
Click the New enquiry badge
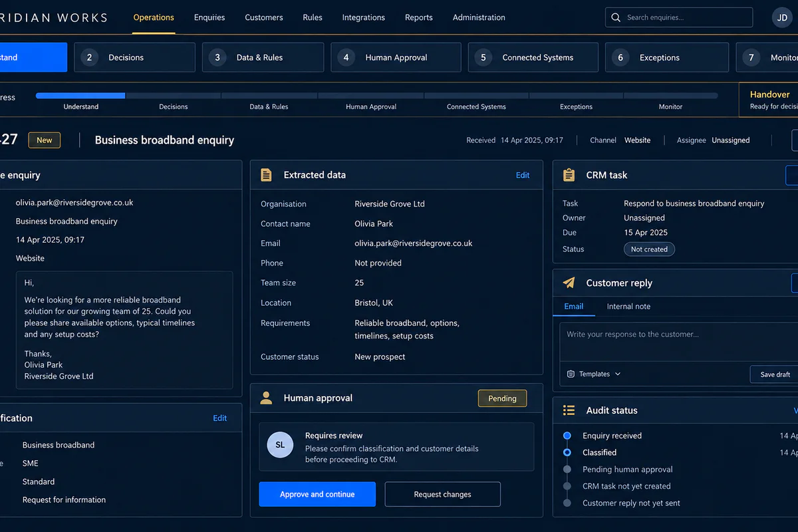coord(44,140)
